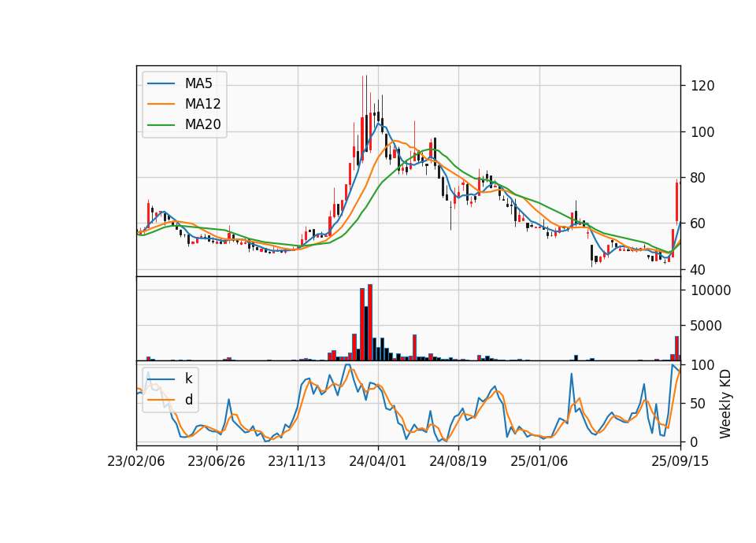Click the 25/01/06 date tick label
756x543 pixels.
pos(539,461)
